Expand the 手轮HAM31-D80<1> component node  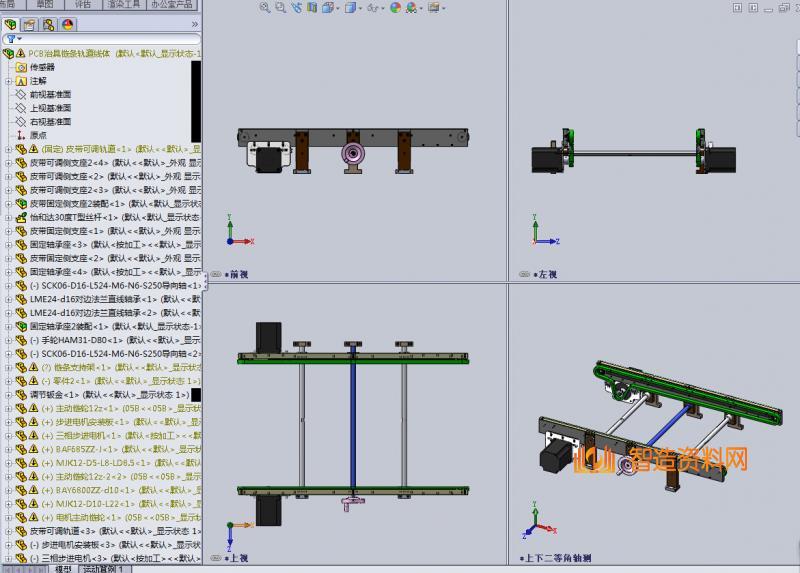tap(8, 340)
